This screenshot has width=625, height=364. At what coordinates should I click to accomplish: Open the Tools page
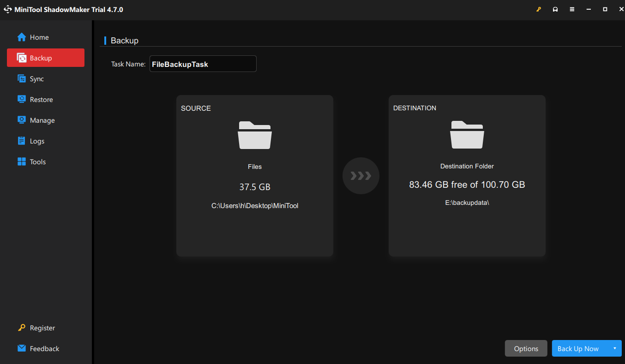click(x=46, y=162)
